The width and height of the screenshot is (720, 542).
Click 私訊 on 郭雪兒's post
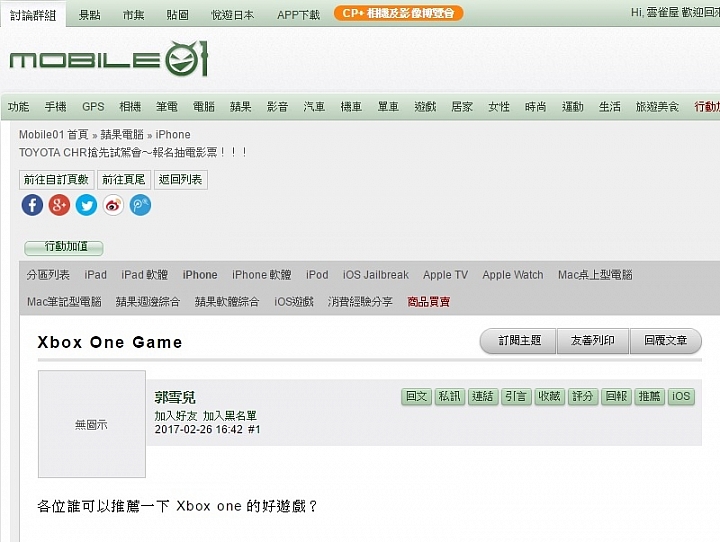(450, 396)
